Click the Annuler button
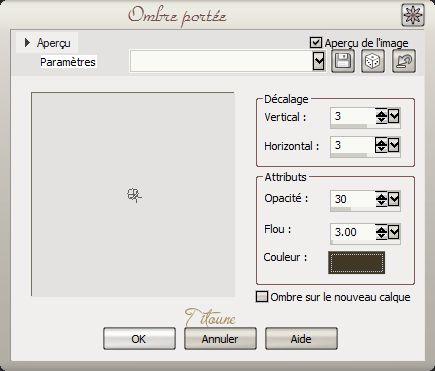The image size is (435, 371). click(x=220, y=339)
